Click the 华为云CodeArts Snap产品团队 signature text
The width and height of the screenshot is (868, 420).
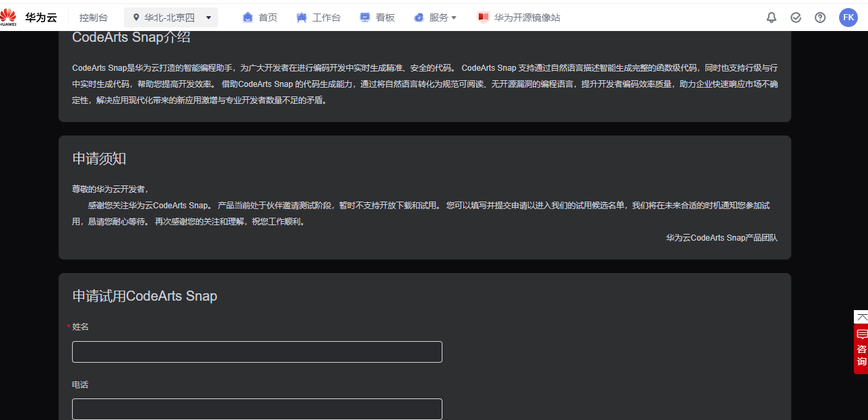tap(722, 238)
